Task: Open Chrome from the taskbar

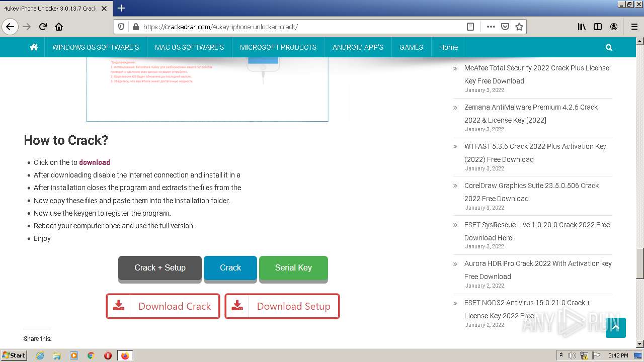Action: point(91,355)
